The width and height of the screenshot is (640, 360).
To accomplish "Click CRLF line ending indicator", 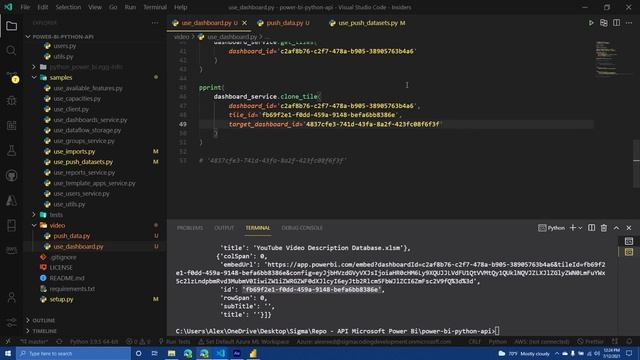I will tap(474, 341).
